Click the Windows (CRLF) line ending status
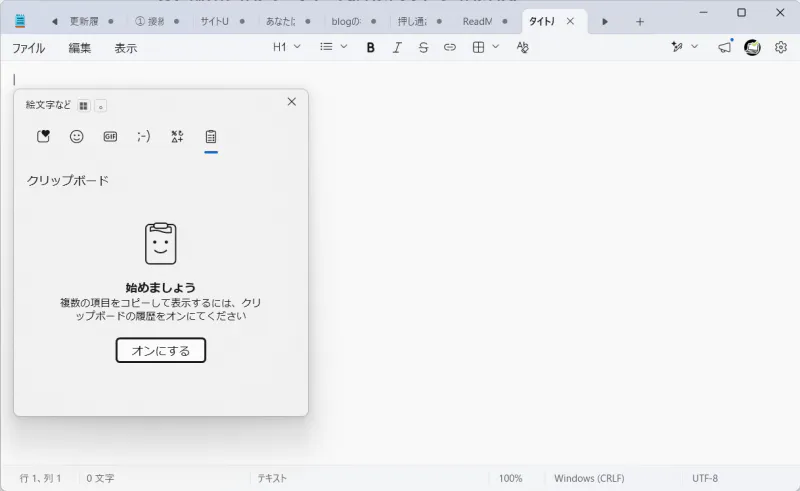The image size is (800, 491). (x=589, y=478)
